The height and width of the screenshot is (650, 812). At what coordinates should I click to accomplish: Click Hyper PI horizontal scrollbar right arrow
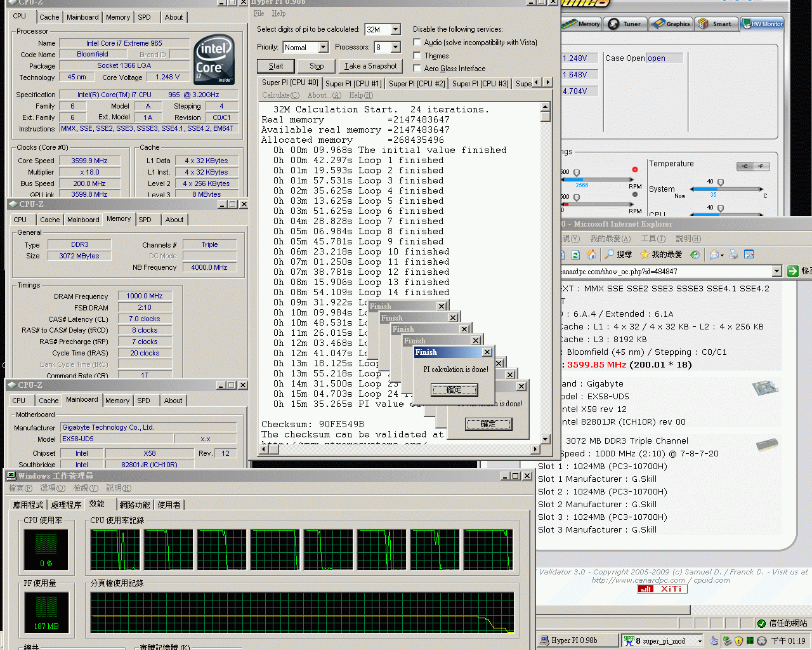point(535,449)
